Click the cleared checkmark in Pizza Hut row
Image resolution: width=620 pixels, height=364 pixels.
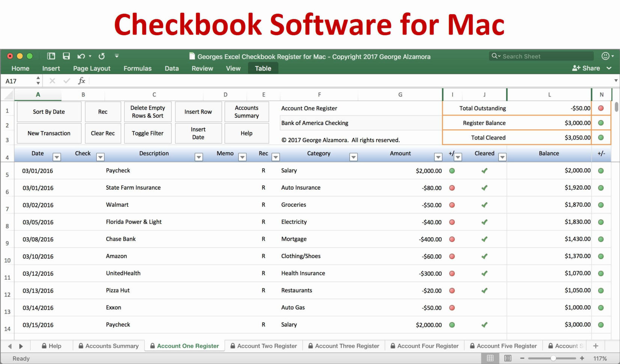pos(484,290)
